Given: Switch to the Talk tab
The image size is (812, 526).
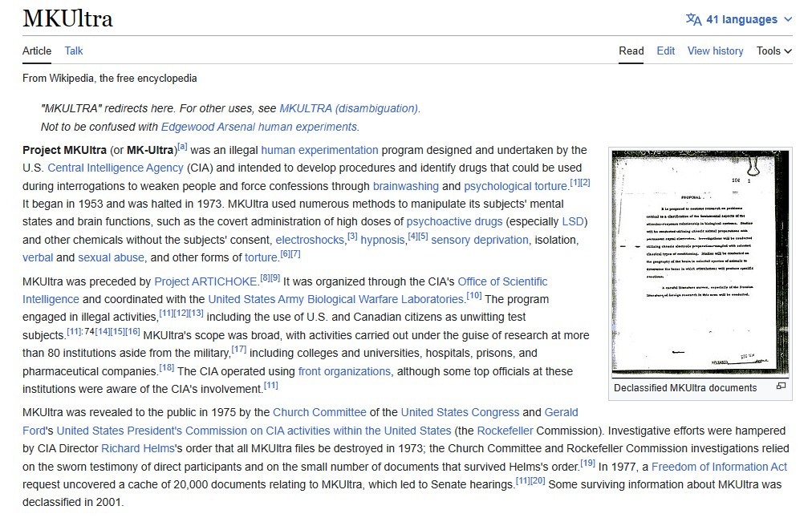Looking at the screenshot, I should pos(74,51).
